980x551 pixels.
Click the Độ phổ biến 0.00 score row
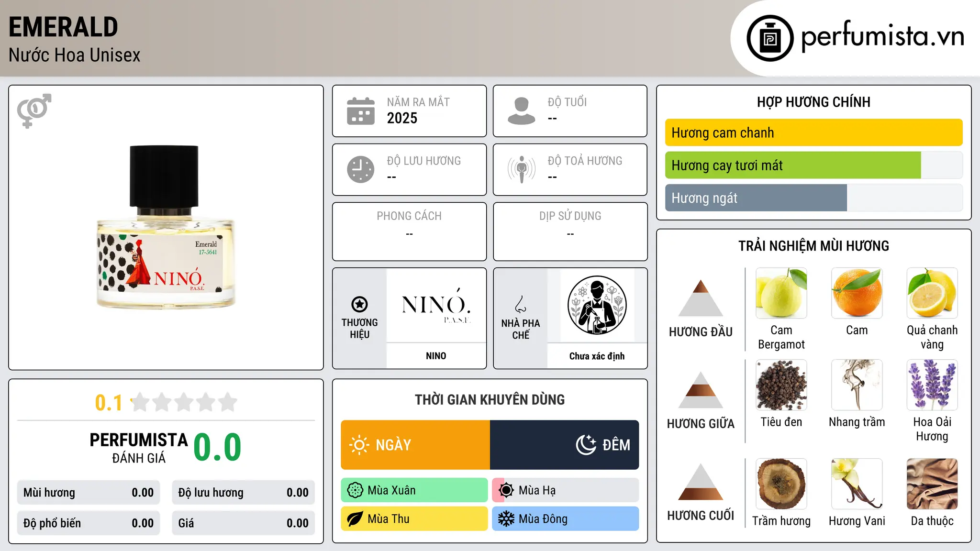tap(89, 523)
